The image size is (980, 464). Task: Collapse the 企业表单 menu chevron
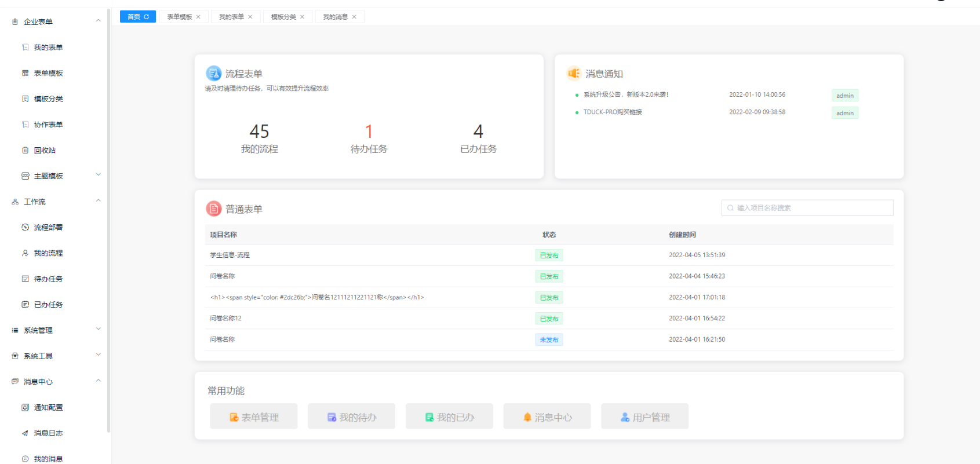tap(98, 21)
